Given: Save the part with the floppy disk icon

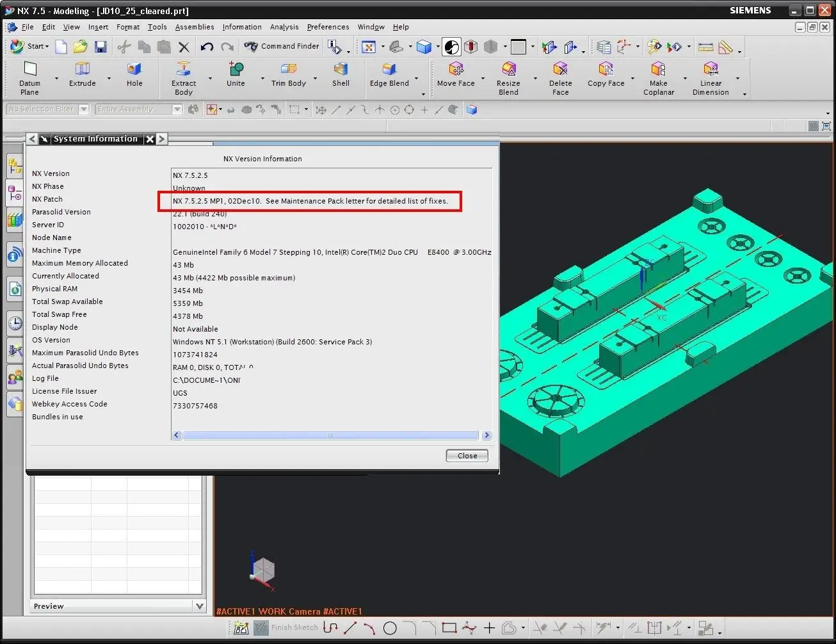Looking at the screenshot, I should [x=100, y=46].
